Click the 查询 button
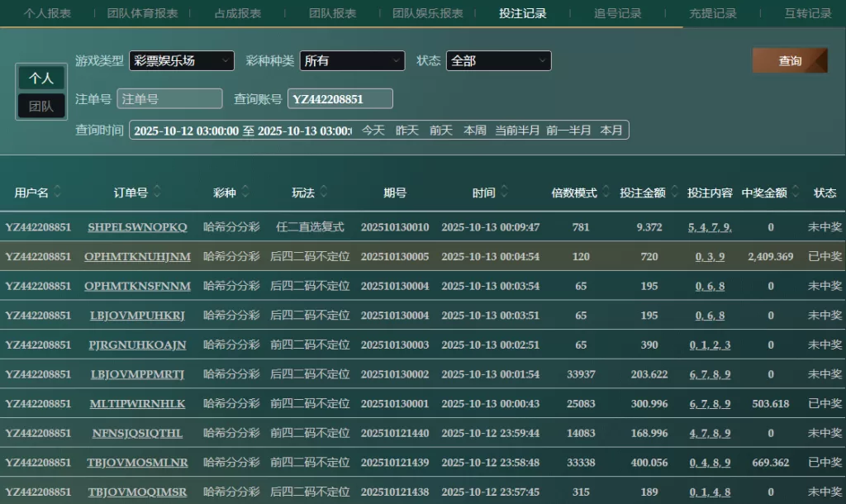 pos(789,61)
